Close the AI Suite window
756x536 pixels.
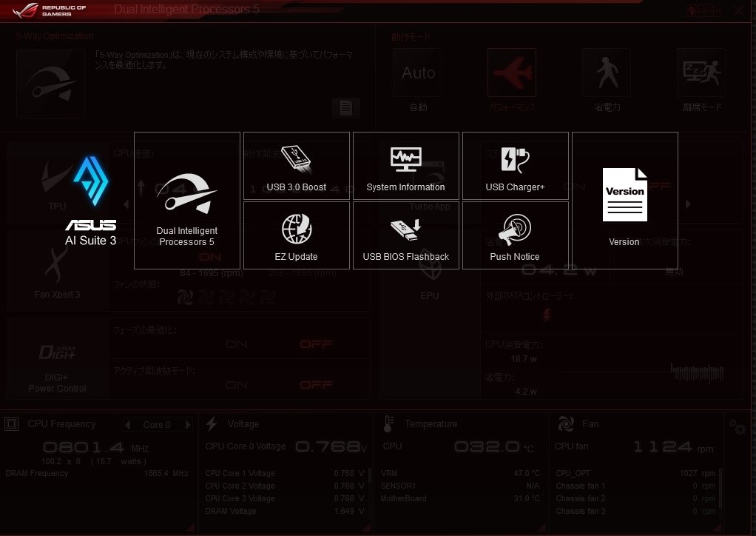739,10
